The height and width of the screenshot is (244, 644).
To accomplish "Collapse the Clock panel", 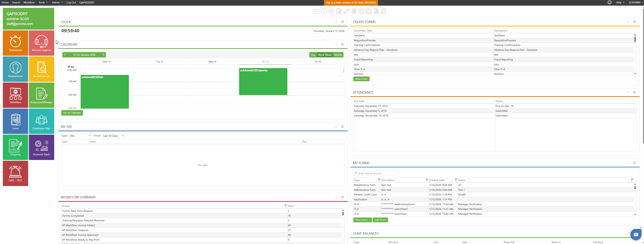I will [x=336, y=22].
